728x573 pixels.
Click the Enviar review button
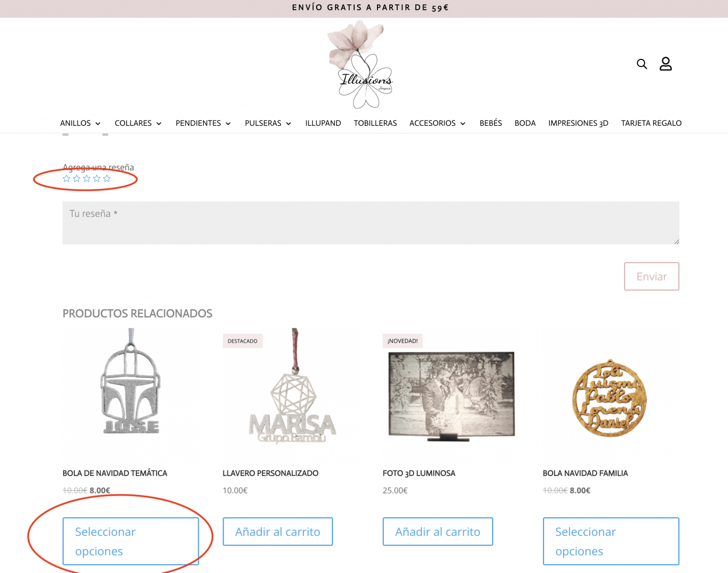652,276
